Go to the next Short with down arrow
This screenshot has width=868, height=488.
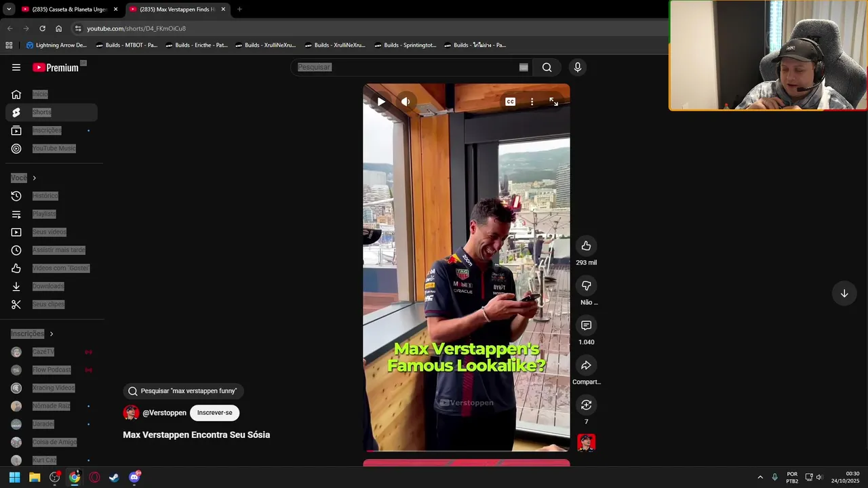click(x=844, y=293)
